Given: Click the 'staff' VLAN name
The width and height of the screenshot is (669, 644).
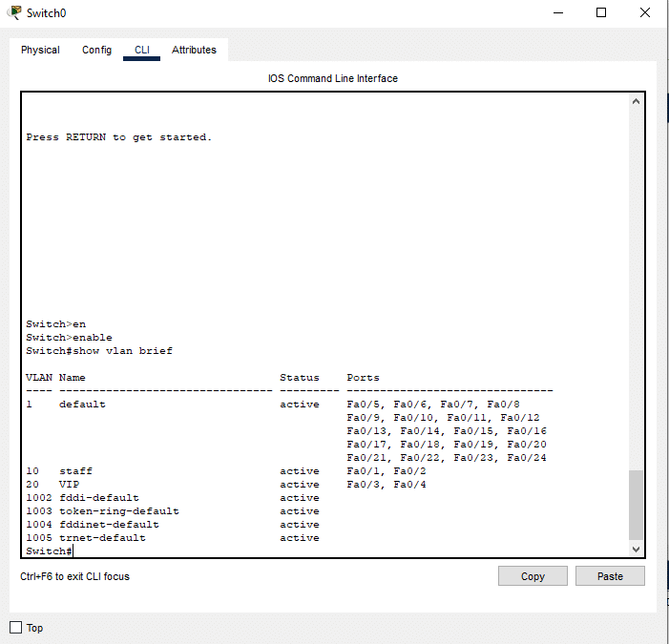Looking at the screenshot, I should point(75,471).
